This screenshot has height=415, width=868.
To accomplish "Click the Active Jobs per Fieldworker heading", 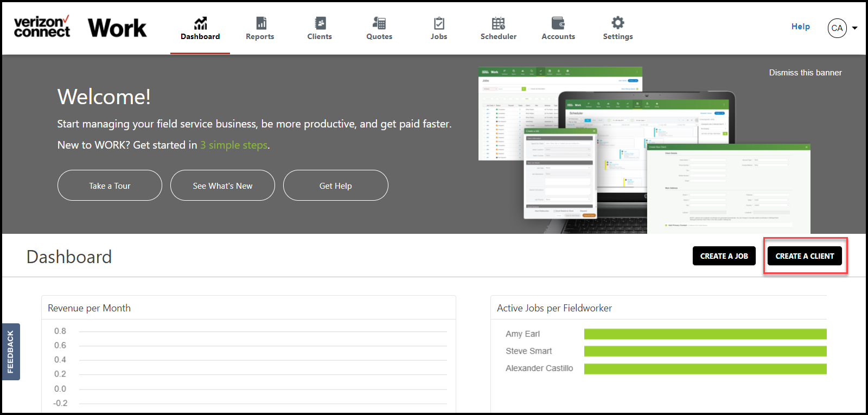I will (554, 308).
